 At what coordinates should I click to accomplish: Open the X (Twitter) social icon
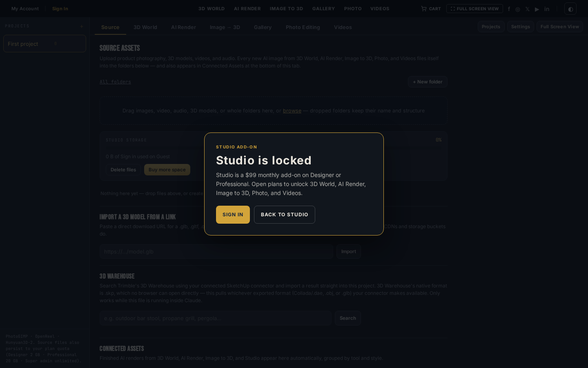(x=528, y=9)
